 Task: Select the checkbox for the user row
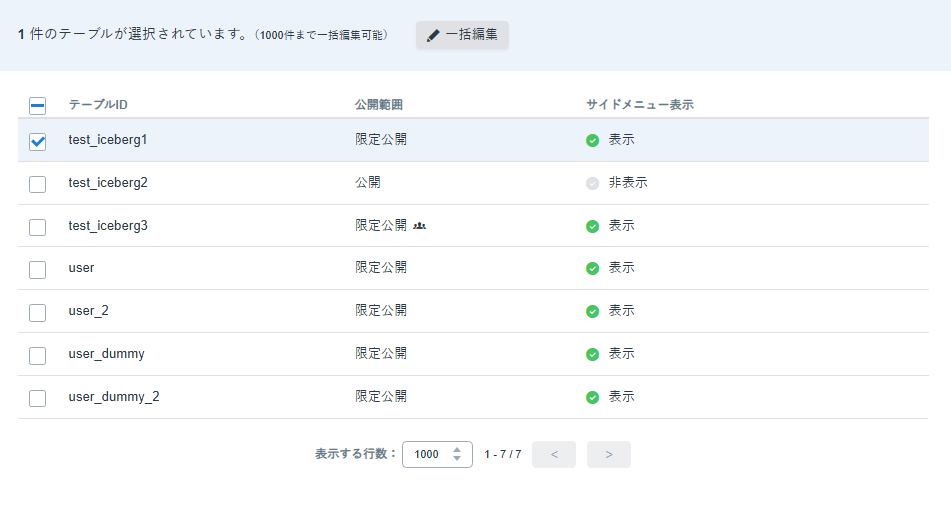click(38, 270)
